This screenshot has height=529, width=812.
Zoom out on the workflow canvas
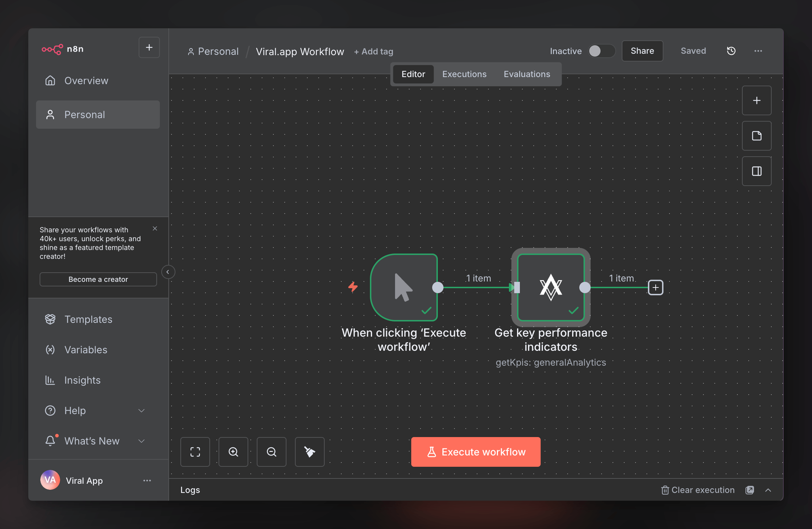pos(271,452)
